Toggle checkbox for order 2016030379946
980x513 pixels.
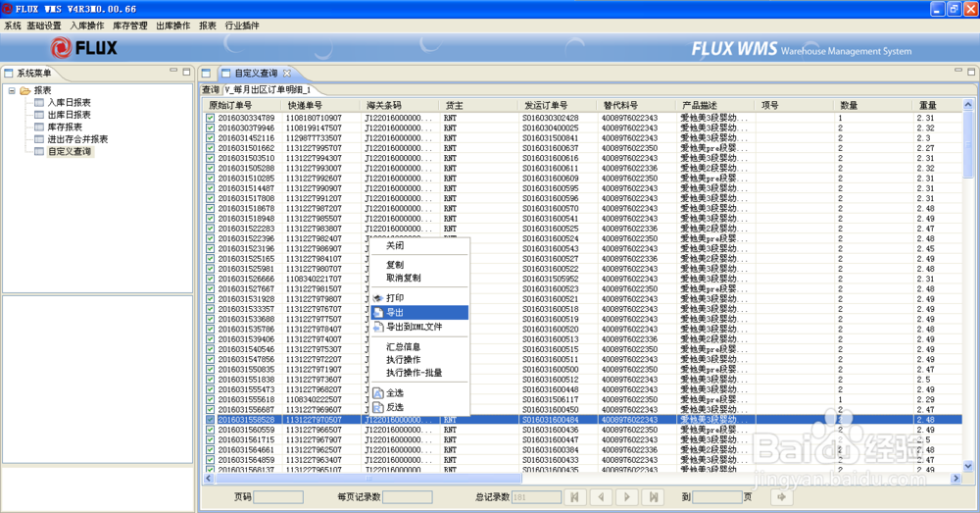tap(210, 128)
